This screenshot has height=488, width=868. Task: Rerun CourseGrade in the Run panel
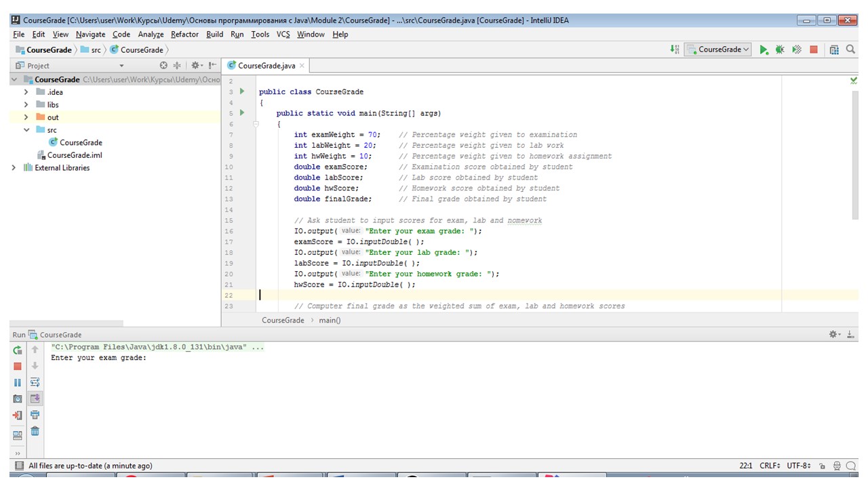(18, 350)
